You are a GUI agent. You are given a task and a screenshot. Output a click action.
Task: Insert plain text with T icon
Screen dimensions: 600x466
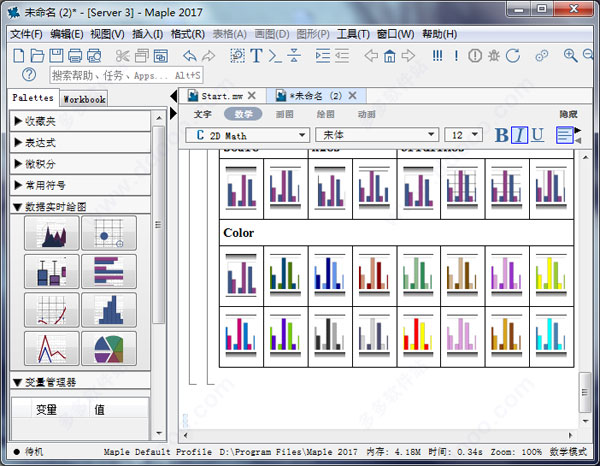tap(256, 56)
